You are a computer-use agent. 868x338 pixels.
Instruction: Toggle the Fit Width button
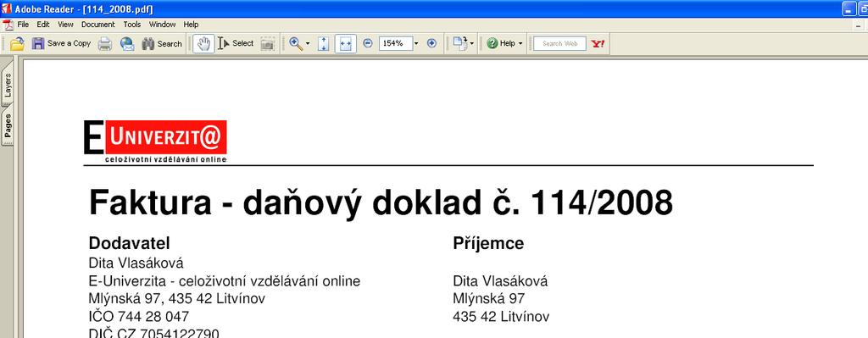pos(346,44)
